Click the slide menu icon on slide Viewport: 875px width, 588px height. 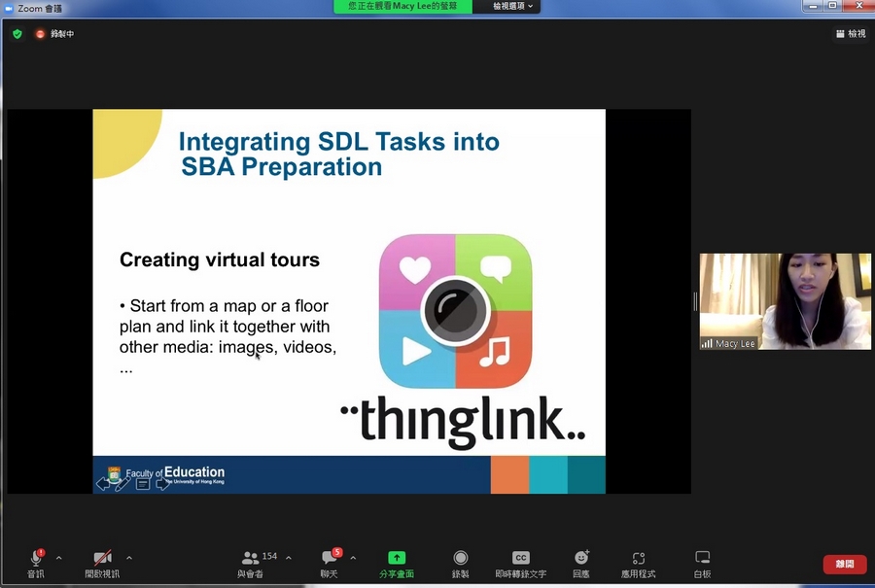click(x=143, y=484)
